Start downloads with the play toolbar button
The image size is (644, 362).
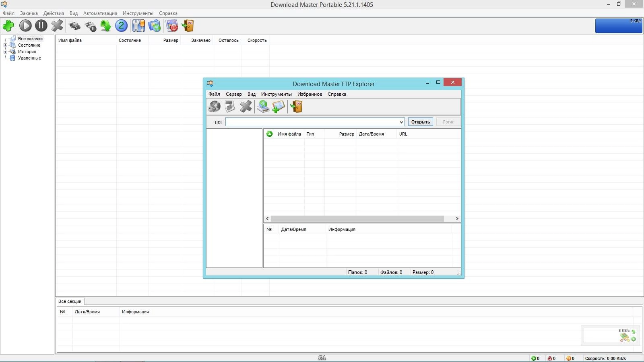(x=25, y=26)
